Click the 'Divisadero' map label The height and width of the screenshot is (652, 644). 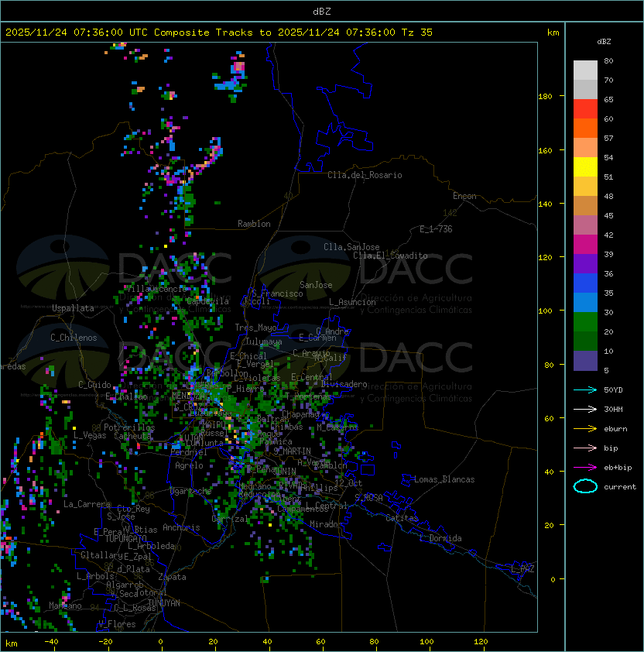pos(344,384)
